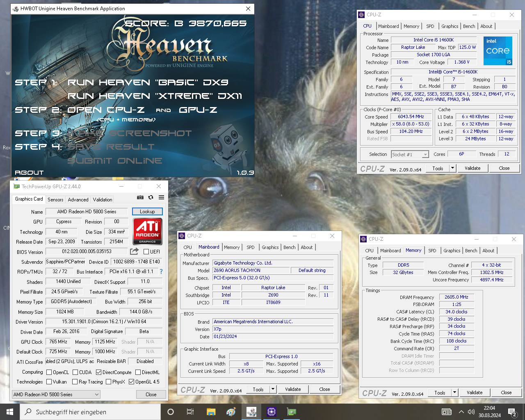The image size is (525, 420).
Task: Click the GPU-Z title bar app icon
Action: point(16,186)
